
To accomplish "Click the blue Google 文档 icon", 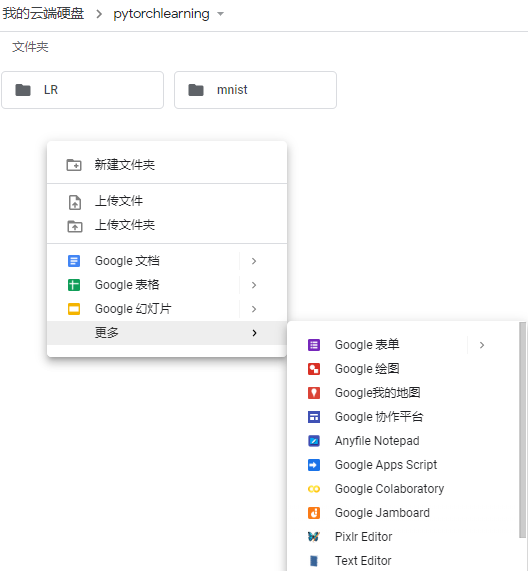I will click(74, 261).
